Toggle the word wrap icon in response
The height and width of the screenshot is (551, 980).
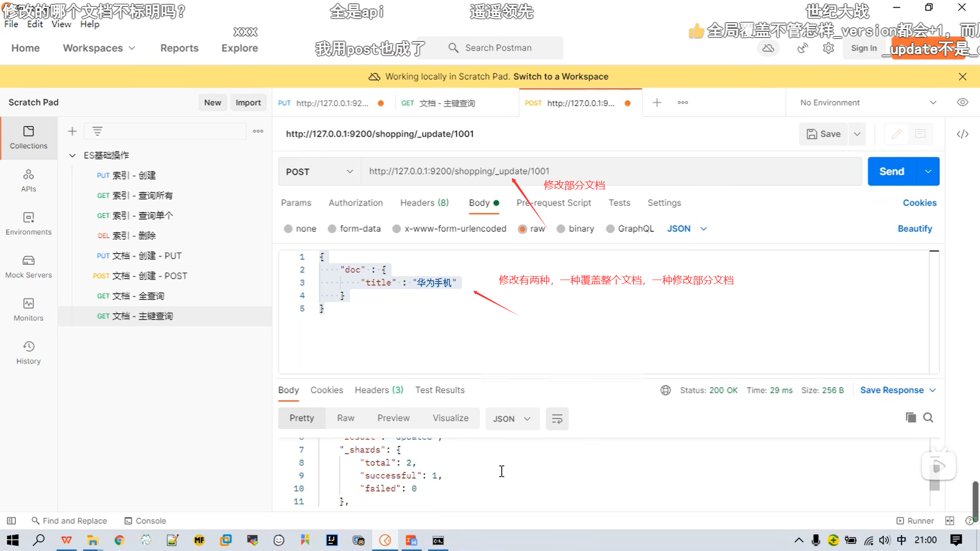pos(557,419)
